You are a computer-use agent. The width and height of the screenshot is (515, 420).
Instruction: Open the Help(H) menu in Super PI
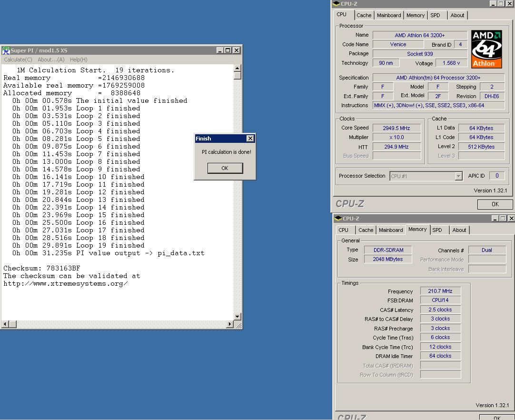79,60
